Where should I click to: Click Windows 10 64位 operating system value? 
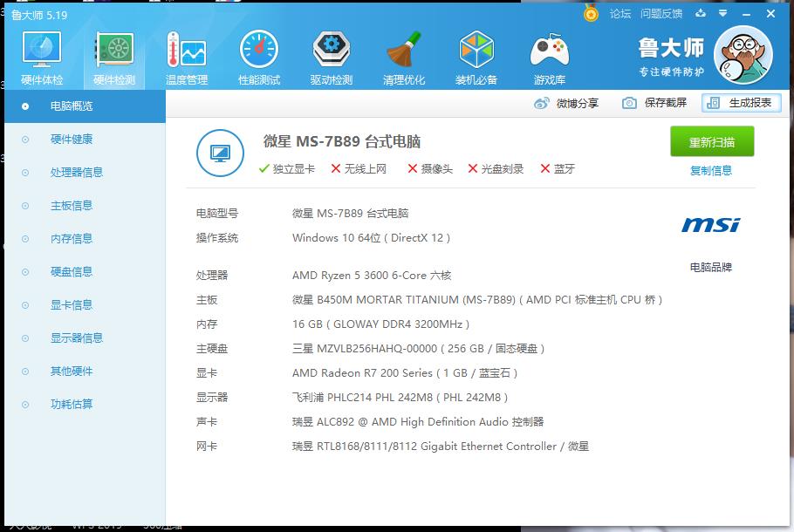pos(371,238)
